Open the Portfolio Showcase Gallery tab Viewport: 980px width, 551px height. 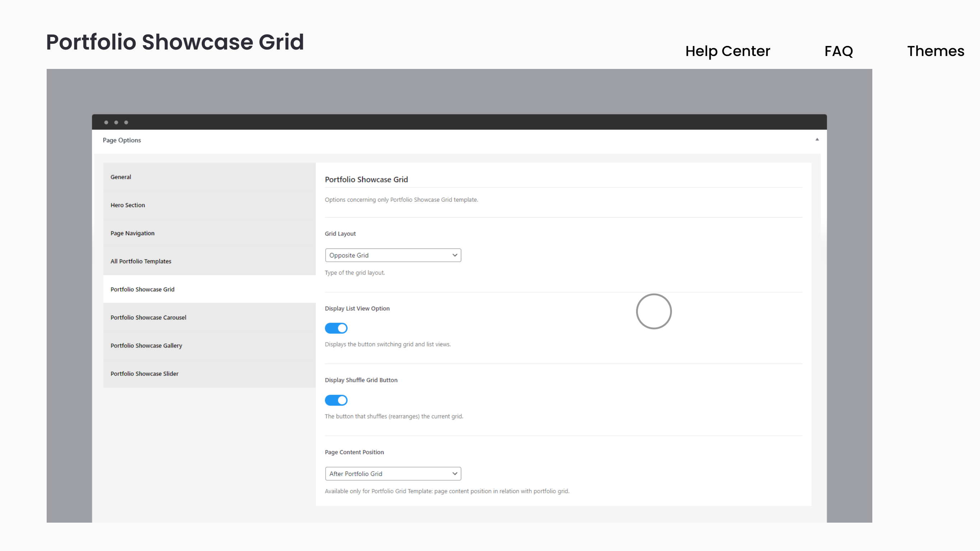(209, 346)
